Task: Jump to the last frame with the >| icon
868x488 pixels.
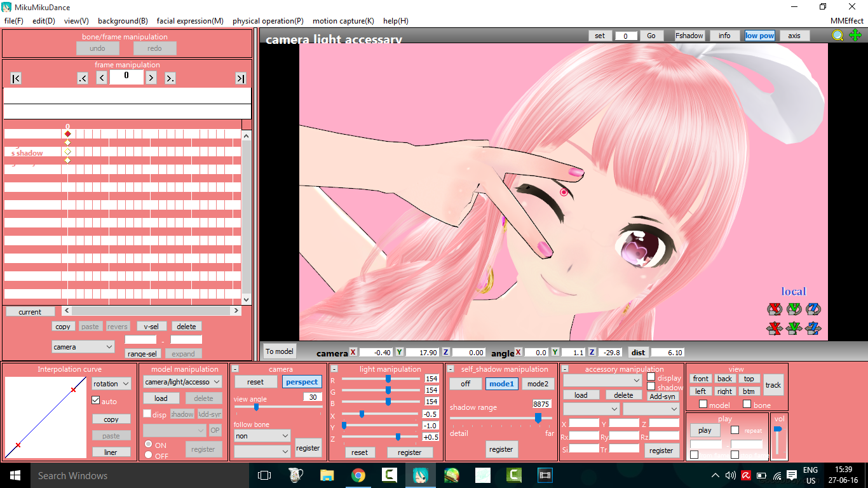Action: [240, 78]
